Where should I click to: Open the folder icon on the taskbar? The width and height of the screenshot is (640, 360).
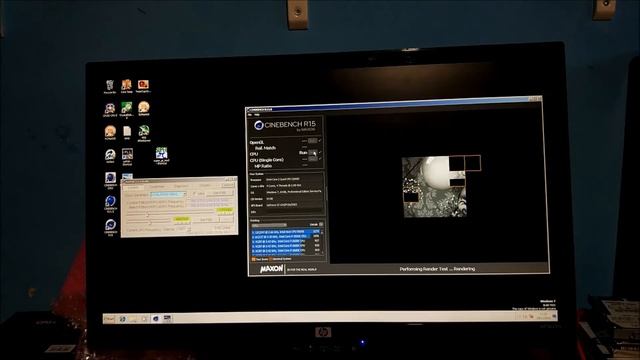(133, 319)
